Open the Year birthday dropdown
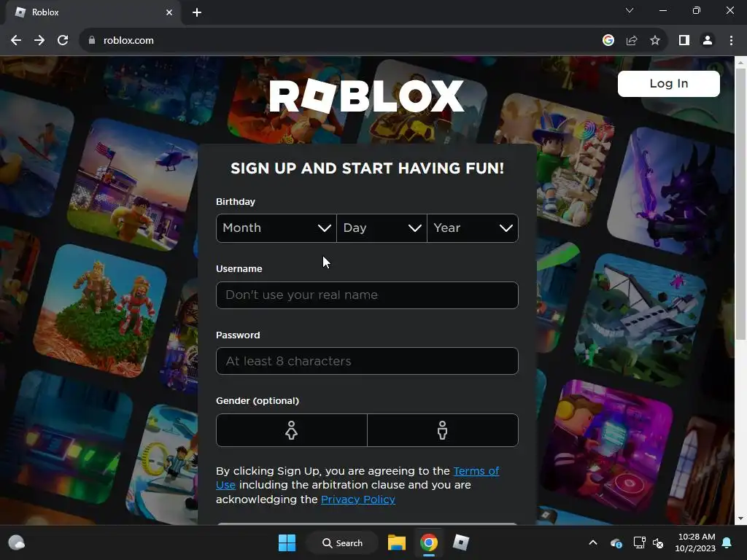Screen dimensions: 747x560 pyautogui.click(x=473, y=228)
